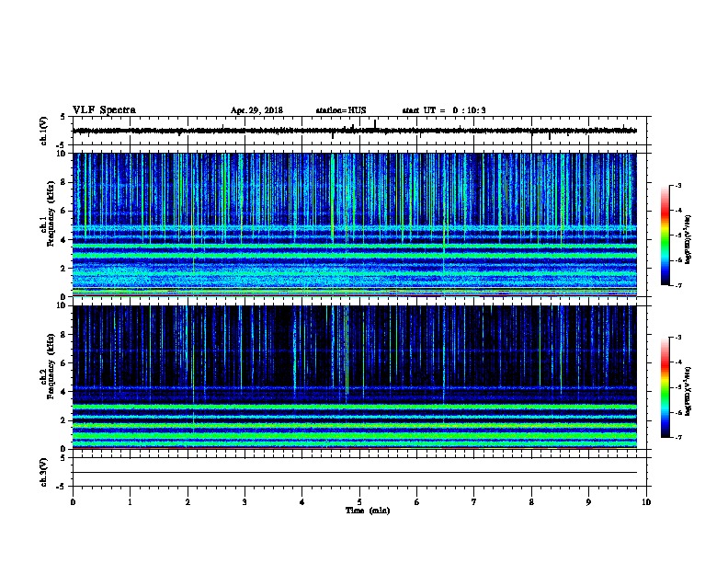
Task: Click the "Time (min)" axis title
Action: 368,511
